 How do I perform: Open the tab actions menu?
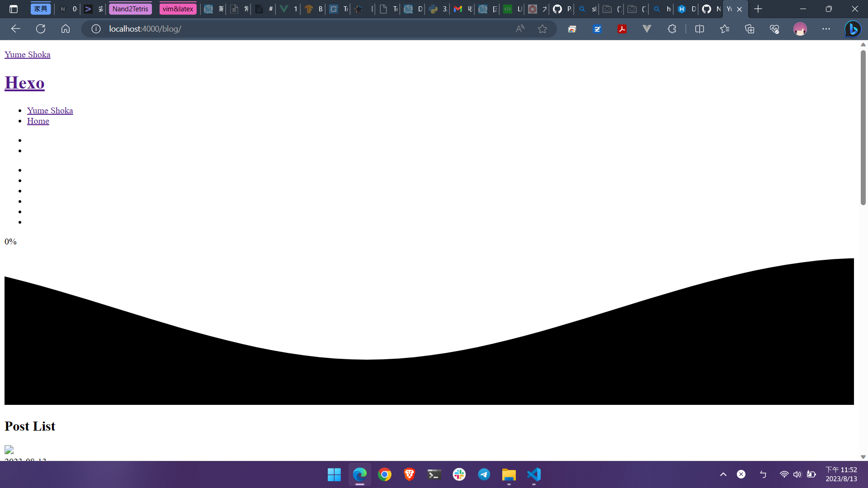click(14, 9)
